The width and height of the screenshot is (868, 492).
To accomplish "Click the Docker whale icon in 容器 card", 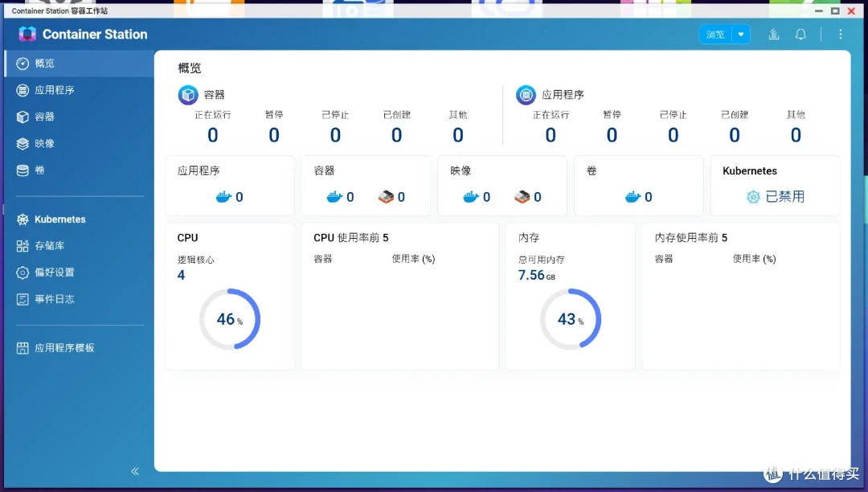I will tap(334, 196).
